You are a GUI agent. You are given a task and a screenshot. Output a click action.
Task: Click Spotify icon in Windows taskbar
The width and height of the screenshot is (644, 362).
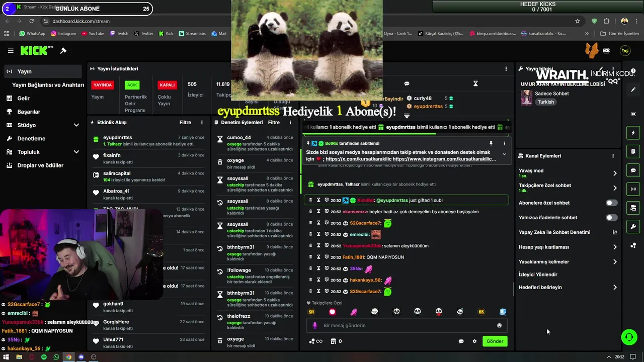44,357
